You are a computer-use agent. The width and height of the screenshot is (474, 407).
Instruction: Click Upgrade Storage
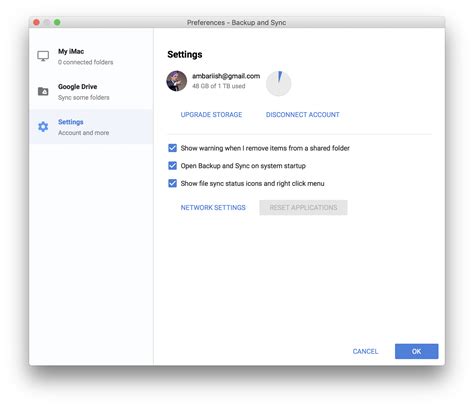tap(211, 115)
